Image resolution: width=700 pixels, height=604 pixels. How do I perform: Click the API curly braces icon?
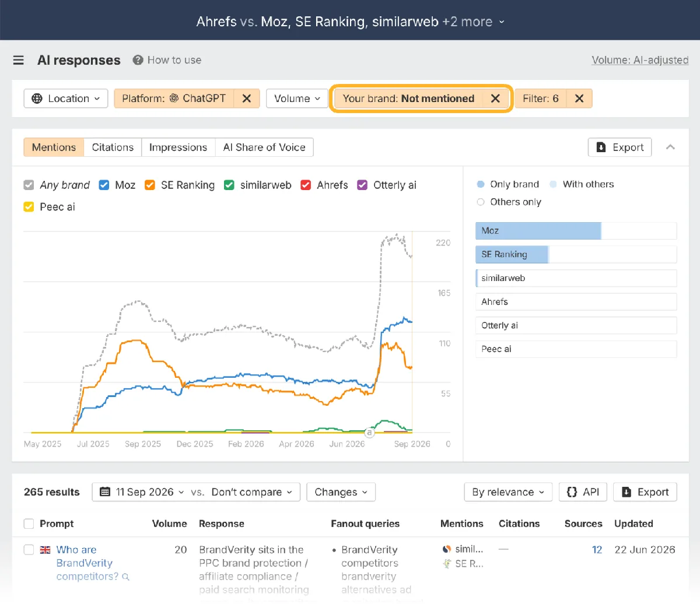click(572, 492)
